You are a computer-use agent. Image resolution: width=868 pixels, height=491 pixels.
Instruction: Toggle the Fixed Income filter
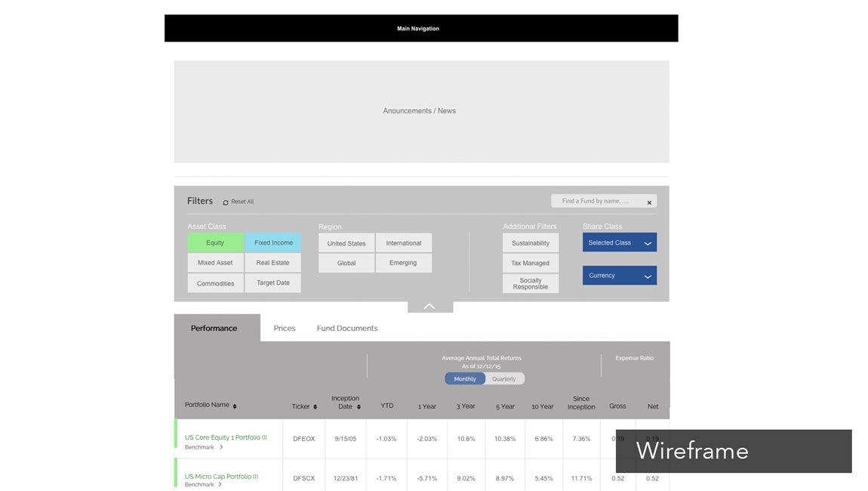click(x=273, y=242)
